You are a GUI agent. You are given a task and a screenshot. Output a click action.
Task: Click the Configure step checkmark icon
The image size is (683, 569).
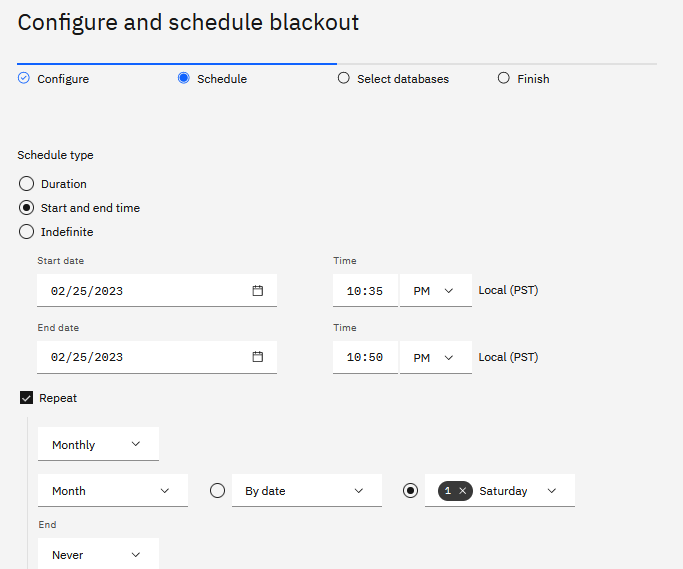pos(24,78)
